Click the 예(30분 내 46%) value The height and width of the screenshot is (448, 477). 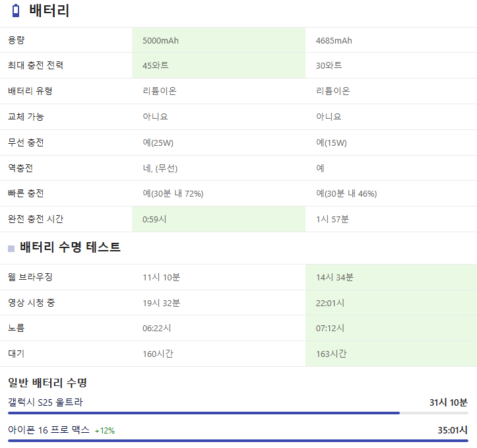pos(346,193)
